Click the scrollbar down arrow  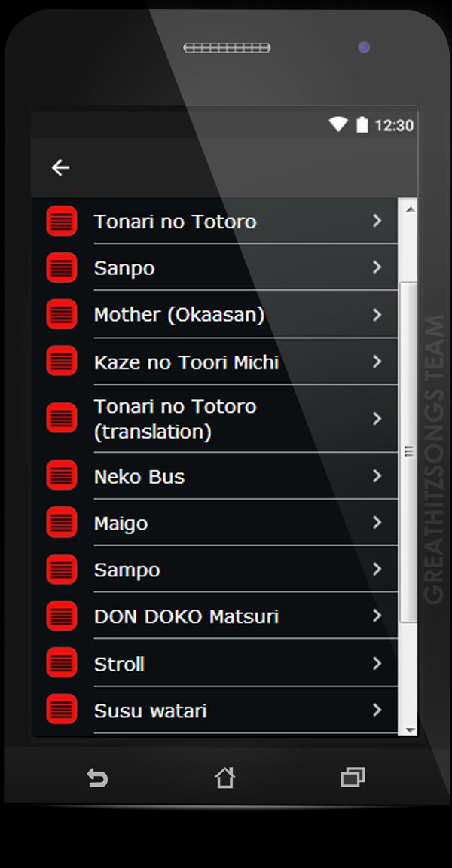(410, 730)
